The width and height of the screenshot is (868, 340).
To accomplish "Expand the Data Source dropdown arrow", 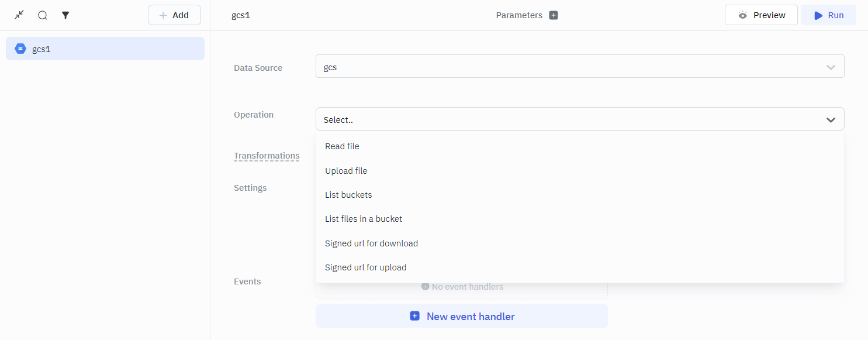I will [831, 67].
